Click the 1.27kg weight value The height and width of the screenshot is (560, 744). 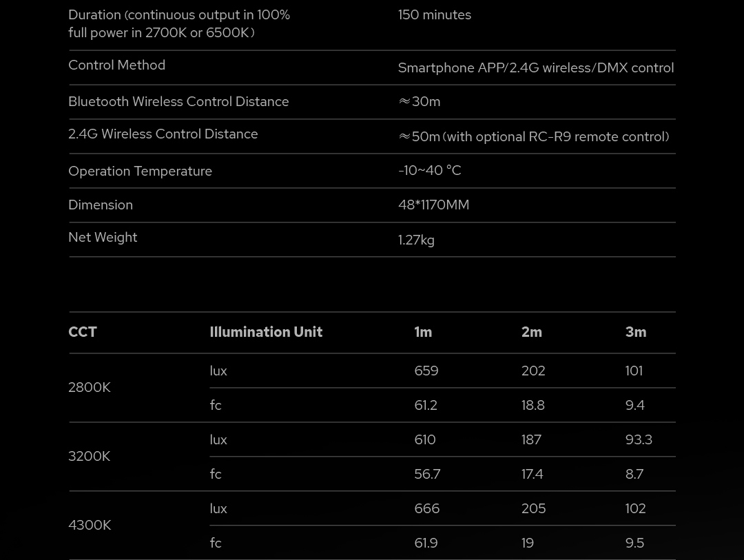click(x=416, y=240)
